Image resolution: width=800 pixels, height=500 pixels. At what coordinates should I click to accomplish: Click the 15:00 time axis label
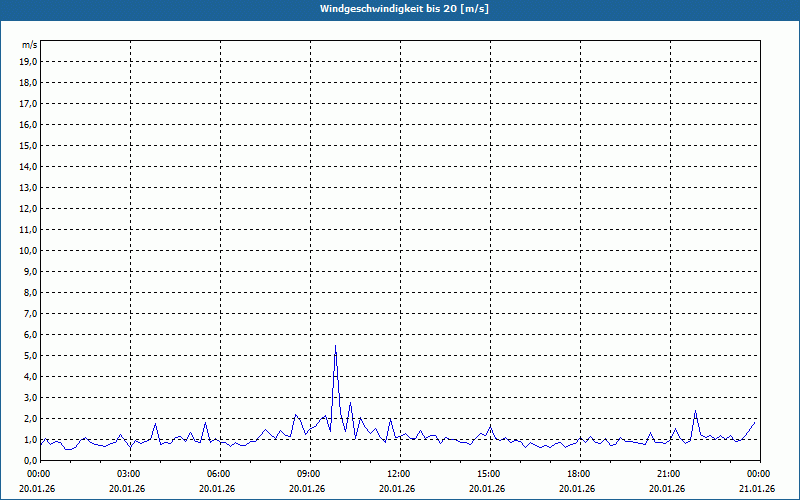coord(488,473)
